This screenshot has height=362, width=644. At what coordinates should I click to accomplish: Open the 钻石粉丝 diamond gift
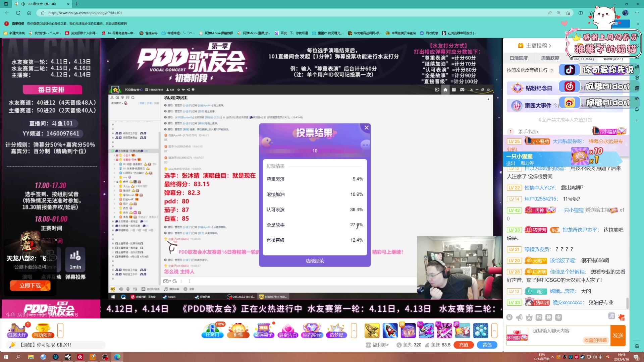point(312,330)
